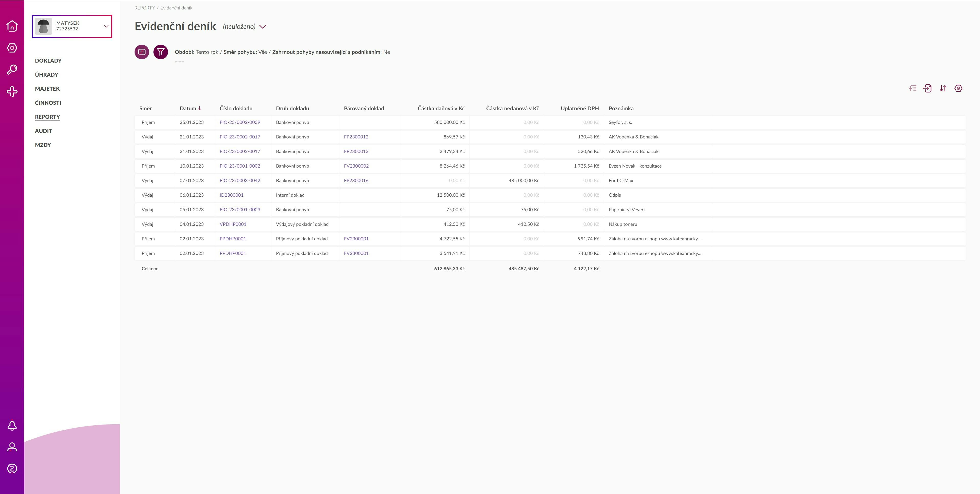Screen dimensions: 980x494
Task: Open paired document FP2300016
Action: [356, 180]
